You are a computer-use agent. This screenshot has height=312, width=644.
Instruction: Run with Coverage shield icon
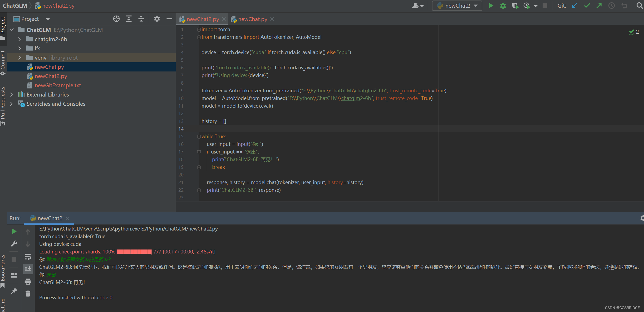pos(515,6)
